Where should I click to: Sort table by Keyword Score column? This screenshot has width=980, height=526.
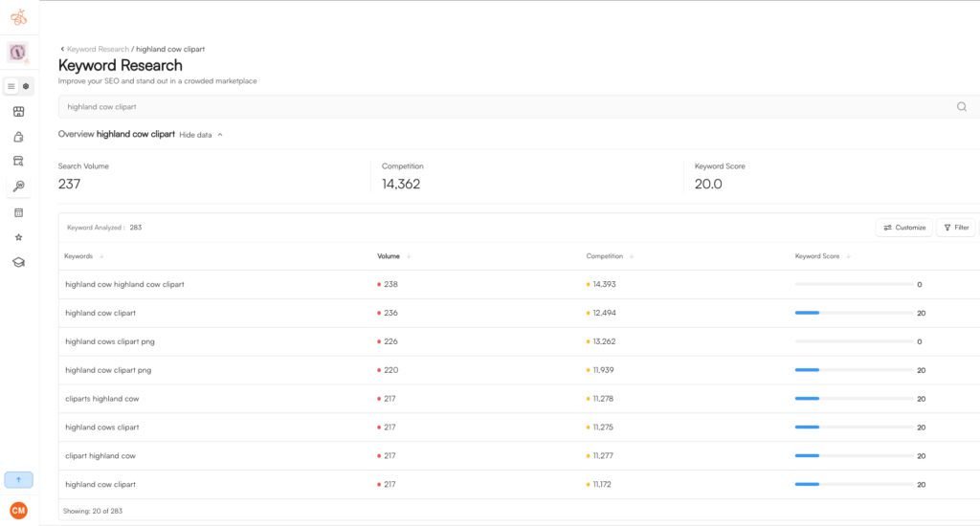[817, 256]
